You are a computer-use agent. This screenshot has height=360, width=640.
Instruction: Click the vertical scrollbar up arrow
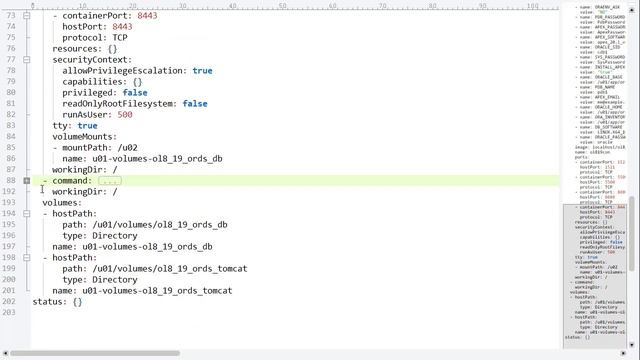pyautogui.click(x=632, y=9)
